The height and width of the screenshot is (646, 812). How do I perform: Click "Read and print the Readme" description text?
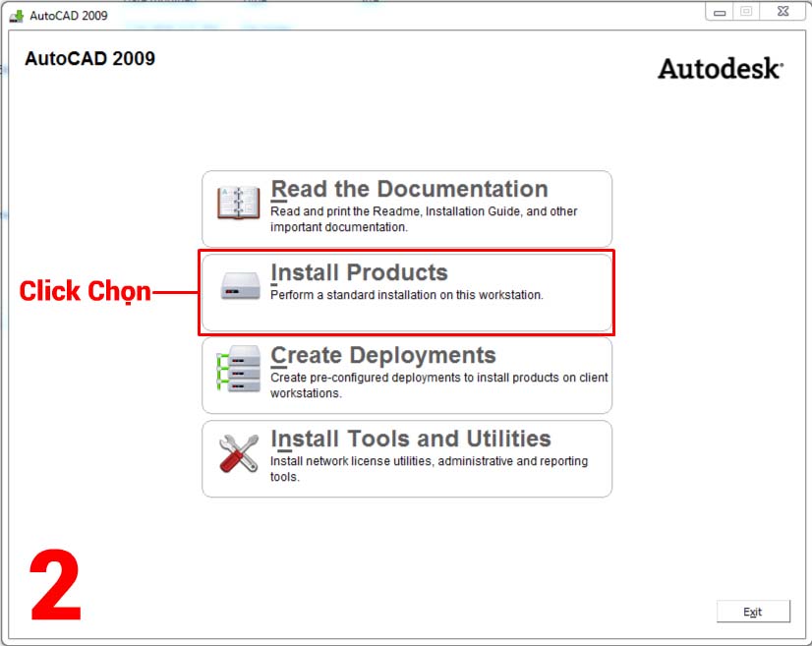[424, 219]
